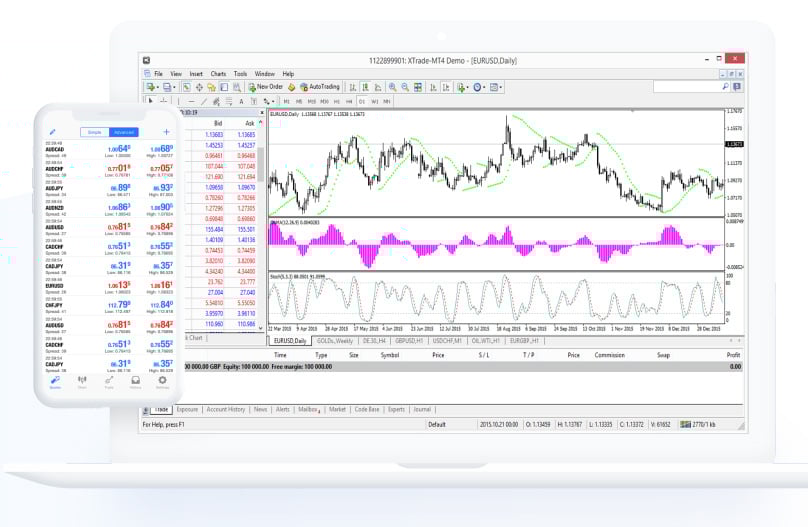The width and height of the screenshot is (808, 527).
Task: Switch timeframe to W1
Action: pos(375,101)
